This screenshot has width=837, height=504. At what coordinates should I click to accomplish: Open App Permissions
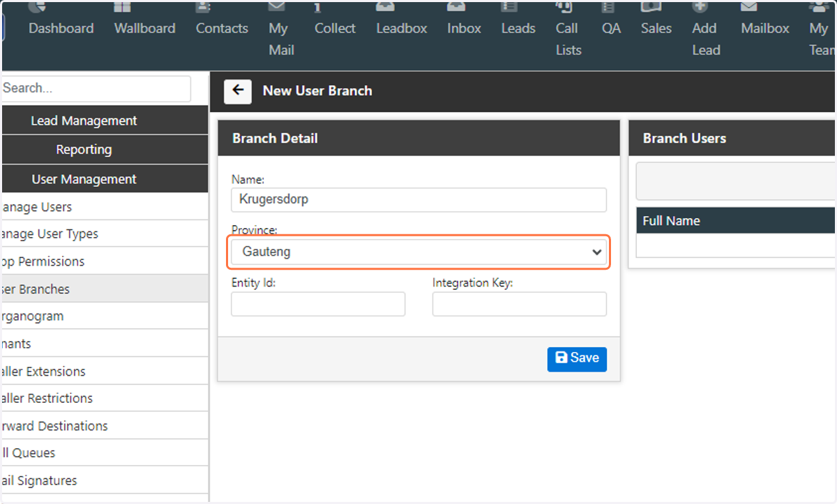point(105,261)
